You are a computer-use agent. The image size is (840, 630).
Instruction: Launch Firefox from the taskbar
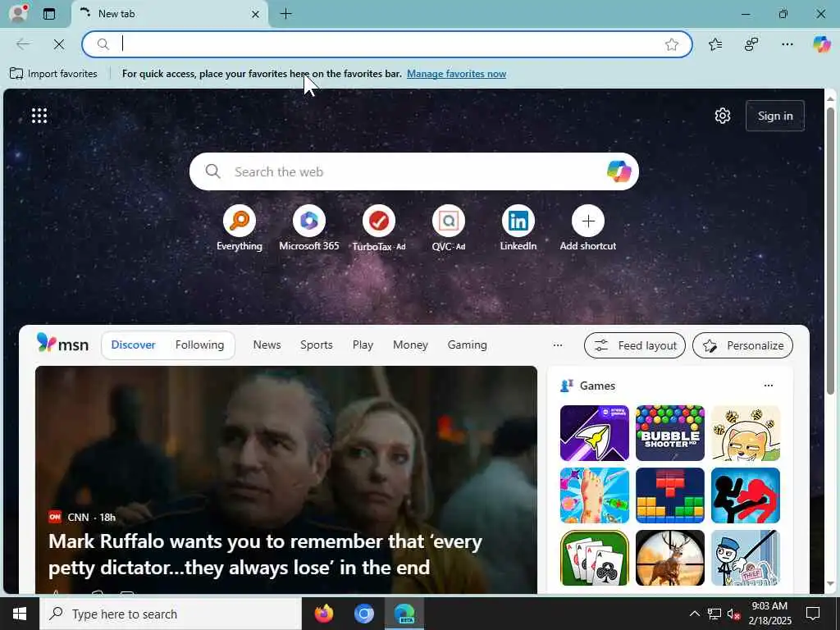(x=323, y=614)
